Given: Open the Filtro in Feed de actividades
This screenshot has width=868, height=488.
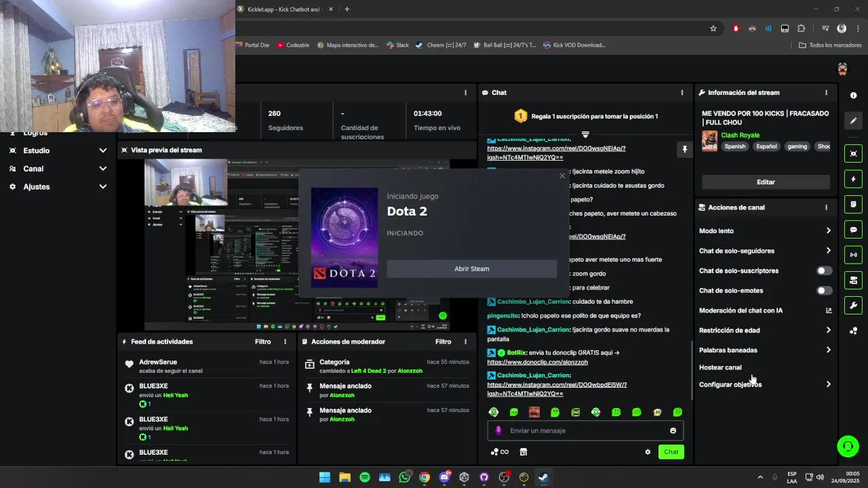Looking at the screenshot, I should (262, 342).
